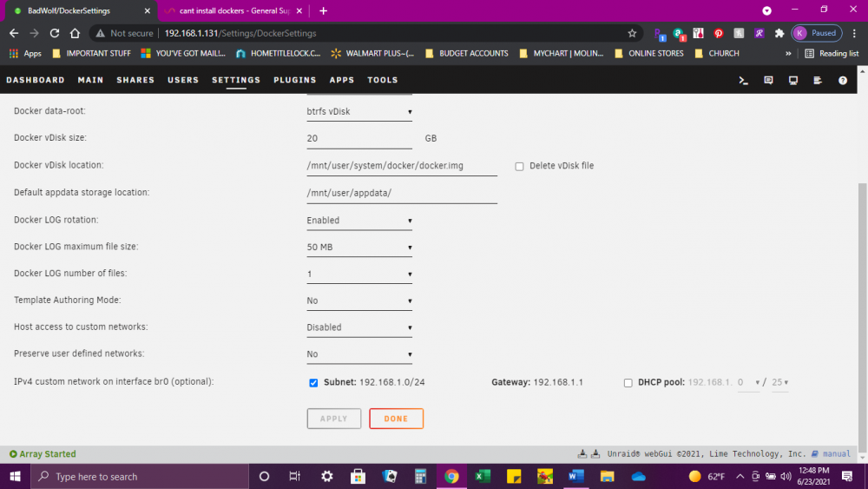
Task: Open the Tools menu
Action: (383, 80)
